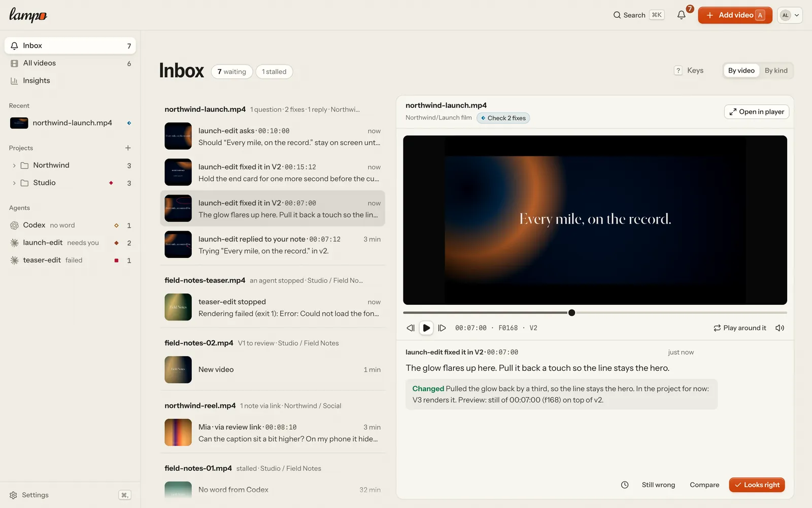Viewport: 812px width, 508px height.
Task: Open teaser-edit stopped notification
Action: (273, 307)
